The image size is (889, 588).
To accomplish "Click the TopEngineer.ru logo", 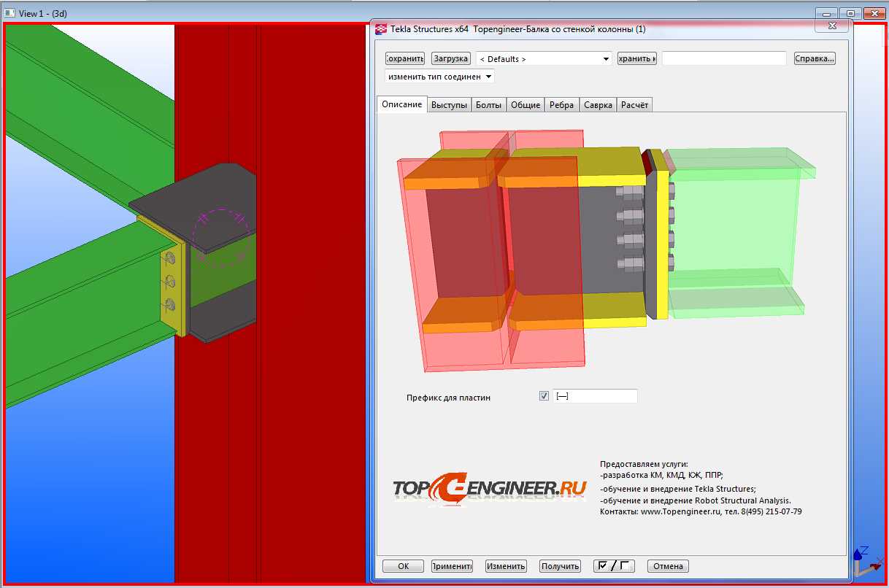I will [489, 490].
